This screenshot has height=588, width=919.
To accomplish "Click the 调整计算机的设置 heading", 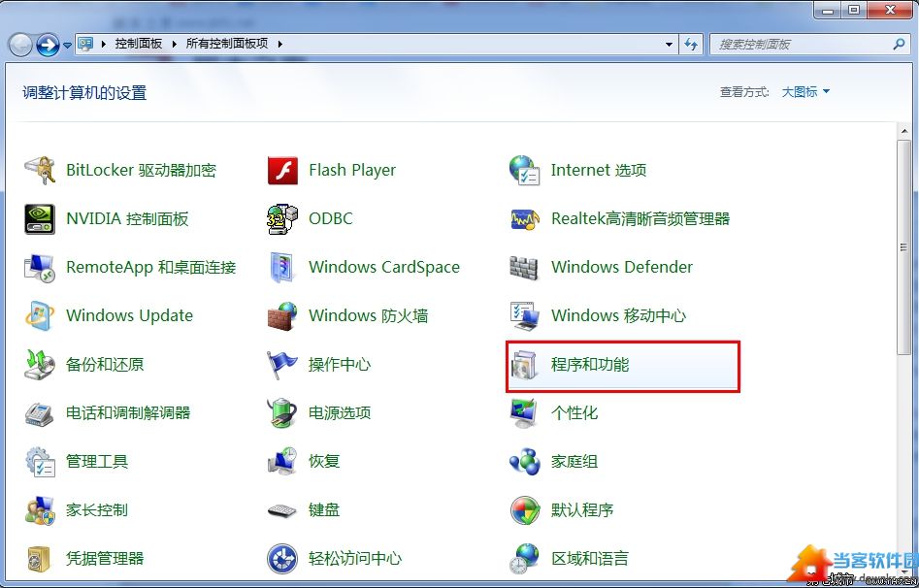I will click(84, 92).
